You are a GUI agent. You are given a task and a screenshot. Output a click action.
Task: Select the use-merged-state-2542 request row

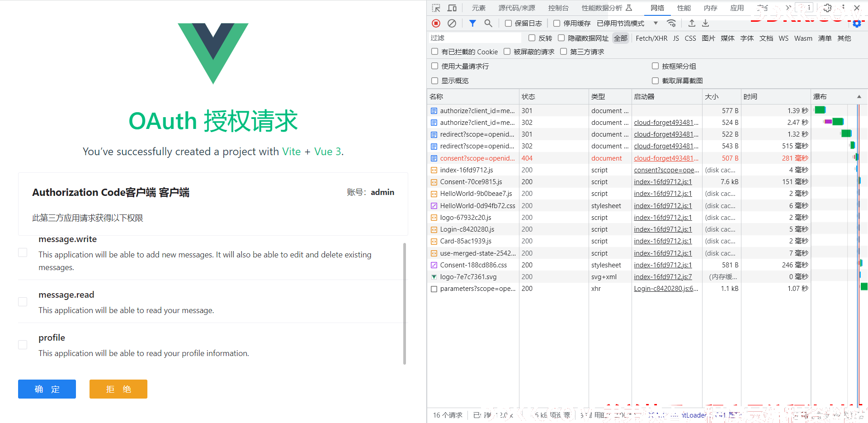pyautogui.click(x=618, y=253)
